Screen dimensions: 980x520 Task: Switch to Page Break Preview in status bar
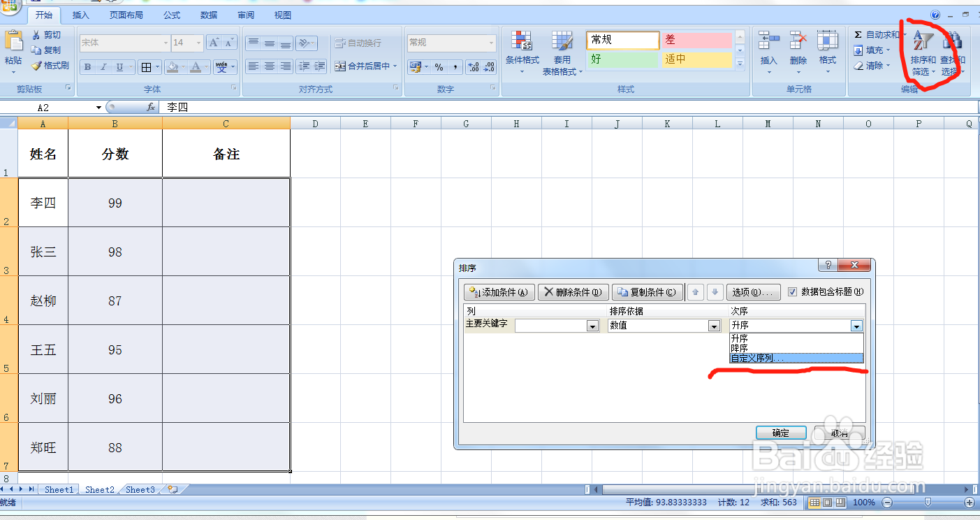pos(840,503)
